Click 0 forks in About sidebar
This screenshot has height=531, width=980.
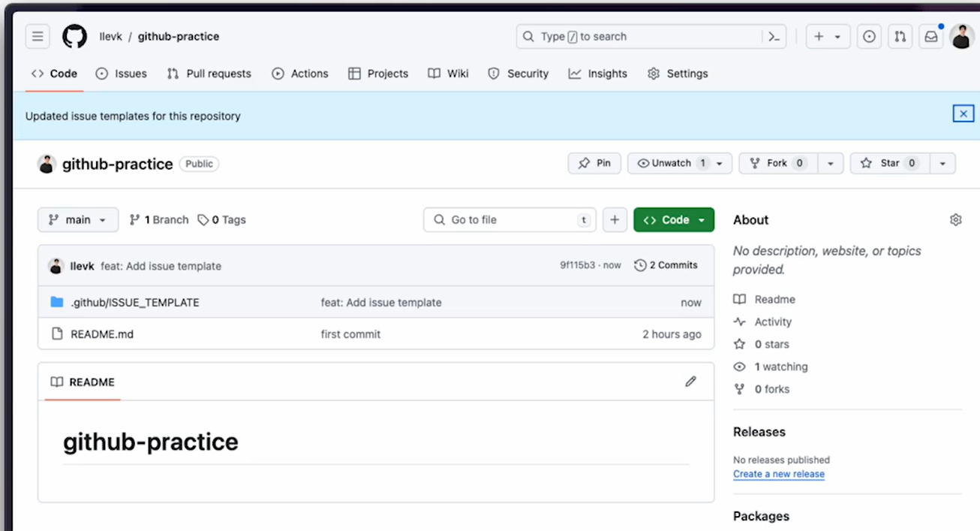[762, 389]
